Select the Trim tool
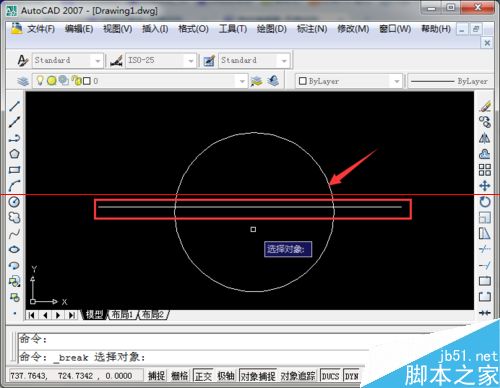Image resolution: width=500 pixels, height=388 pixels. click(x=485, y=249)
